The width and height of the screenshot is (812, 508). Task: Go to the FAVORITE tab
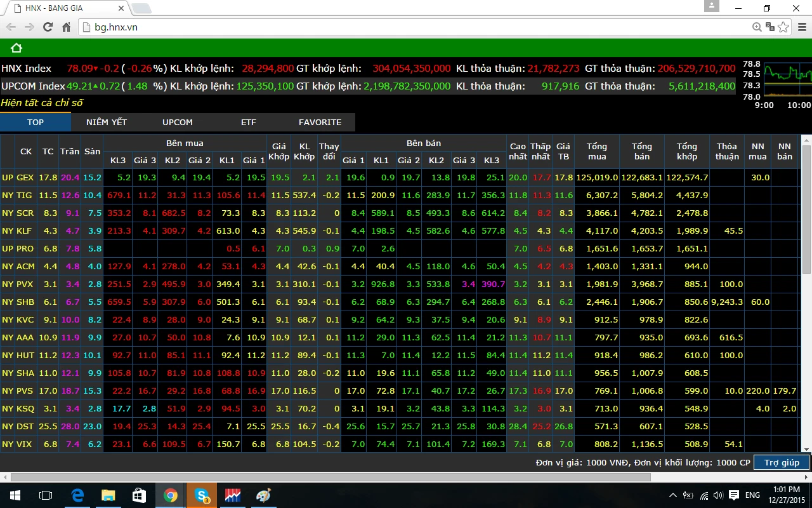tap(320, 122)
